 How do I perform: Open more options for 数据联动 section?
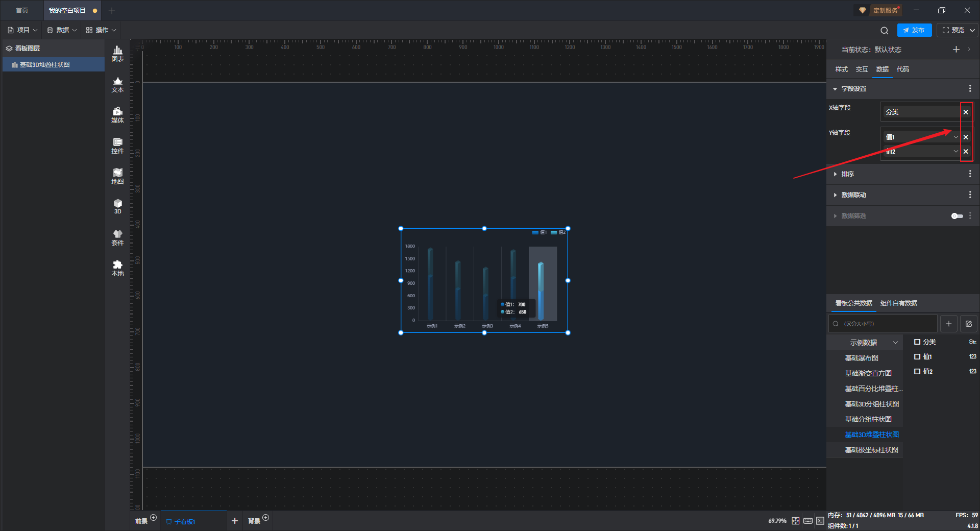pyautogui.click(x=970, y=195)
